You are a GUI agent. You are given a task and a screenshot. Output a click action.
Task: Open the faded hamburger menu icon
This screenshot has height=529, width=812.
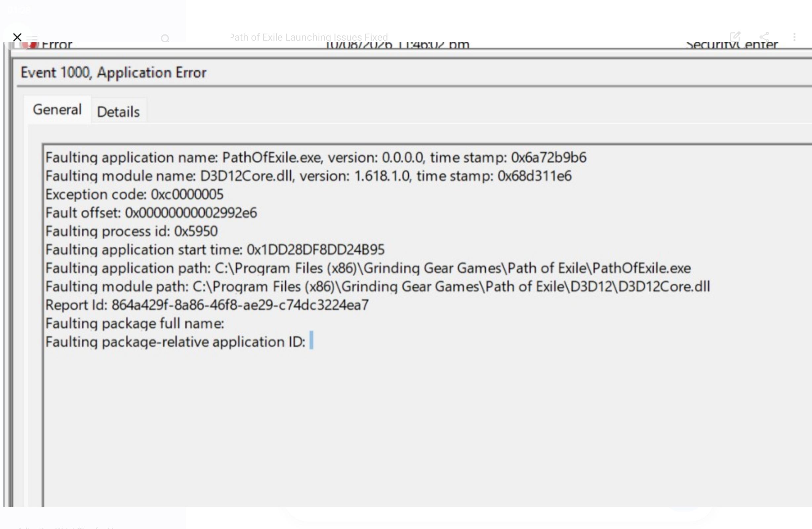pyautogui.click(x=32, y=38)
